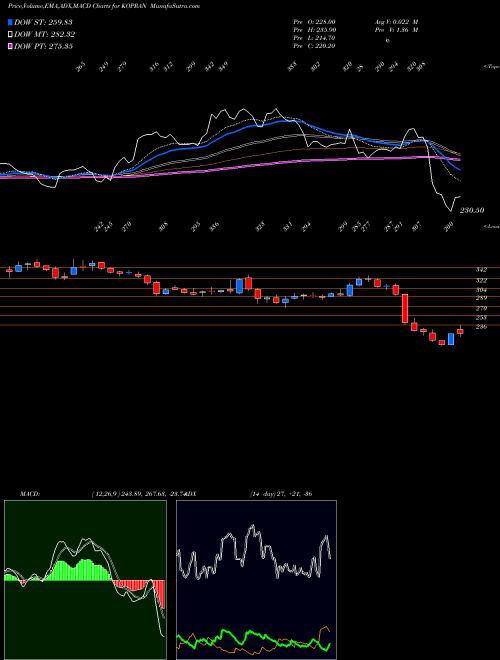Image resolution: width=500 pixels, height=660 pixels.
Task: Click the 'Pre C: 220.20' value
Action: pos(314,46)
